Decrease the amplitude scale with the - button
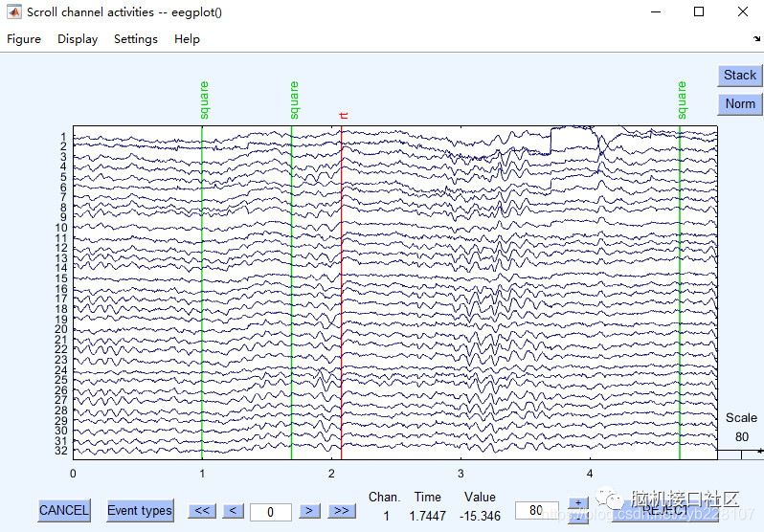Viewport: 764px width, 532px height. tap(578, 518)
